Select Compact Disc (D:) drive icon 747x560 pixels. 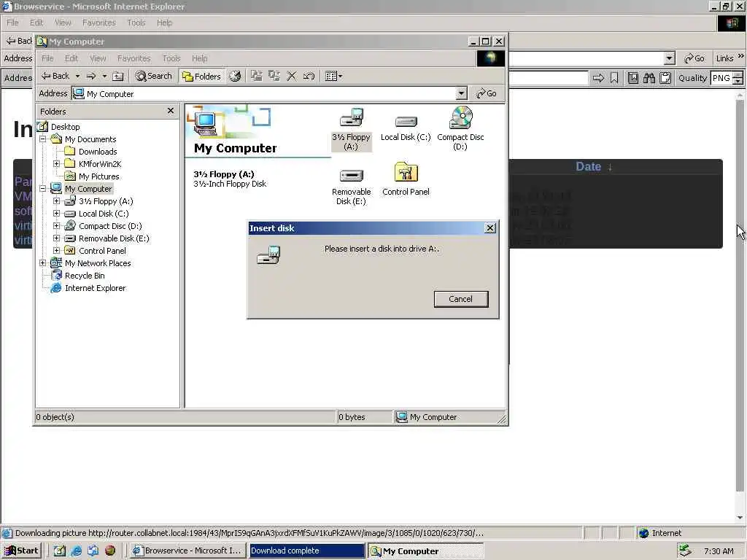[x=460, y=128]
